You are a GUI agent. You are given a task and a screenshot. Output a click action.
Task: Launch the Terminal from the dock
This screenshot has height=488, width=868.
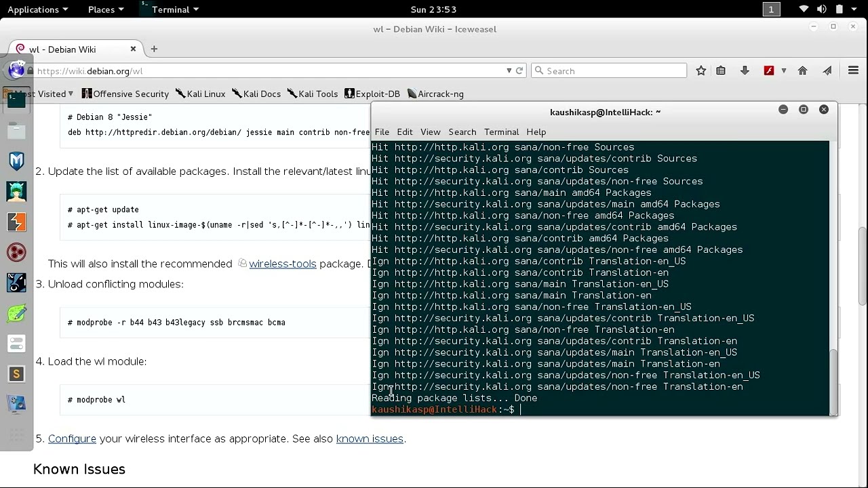[16, 100]
